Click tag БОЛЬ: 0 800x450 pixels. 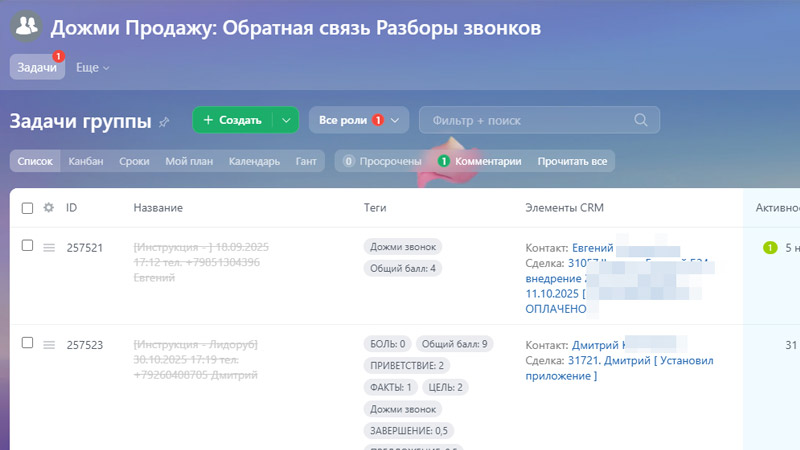coord(388,344)
